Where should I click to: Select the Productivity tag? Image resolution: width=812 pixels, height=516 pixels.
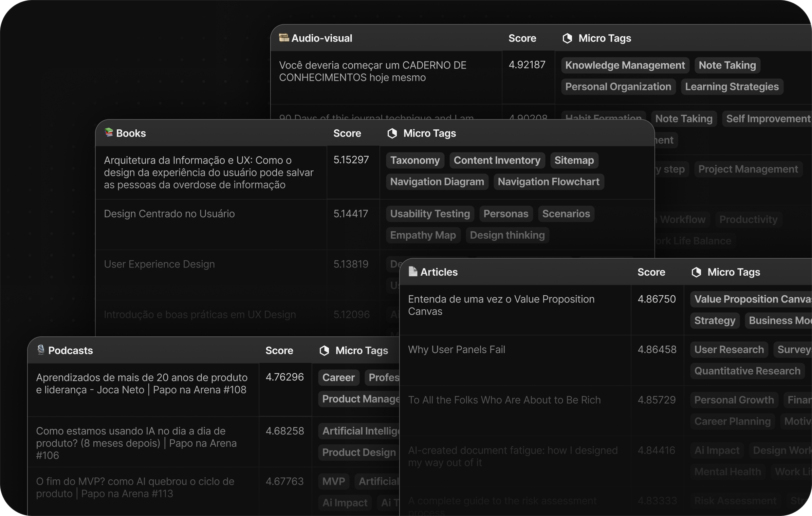point(749,219)
